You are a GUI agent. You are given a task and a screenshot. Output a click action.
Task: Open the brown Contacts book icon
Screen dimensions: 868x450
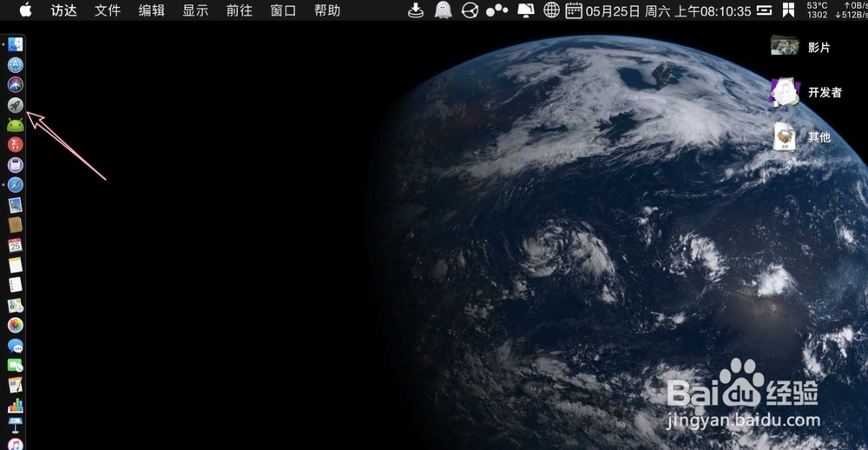tap(15, 225)
